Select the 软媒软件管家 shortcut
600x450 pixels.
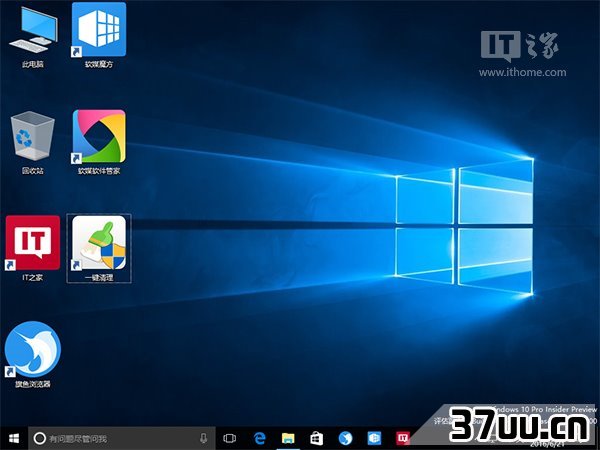pos(99,142)
